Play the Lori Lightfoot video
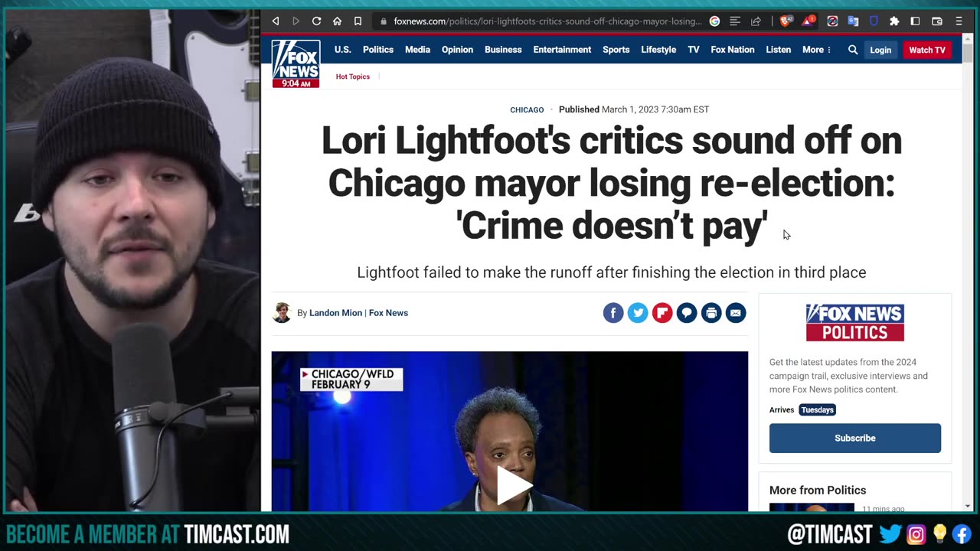 pos(514,486)
